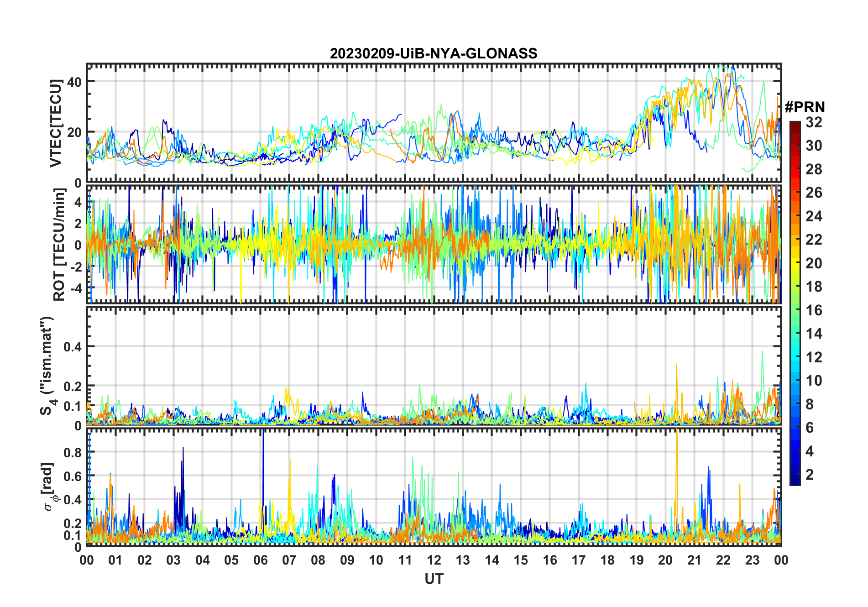Click the "13" hour tick on the UT axis

(463, 560)
